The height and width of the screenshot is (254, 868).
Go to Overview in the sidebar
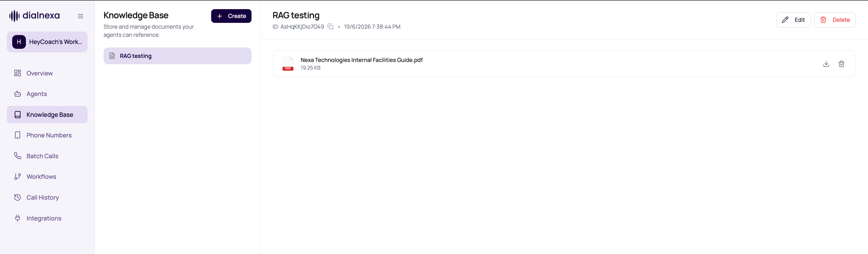pyautogui.click(x=47, y=73)
